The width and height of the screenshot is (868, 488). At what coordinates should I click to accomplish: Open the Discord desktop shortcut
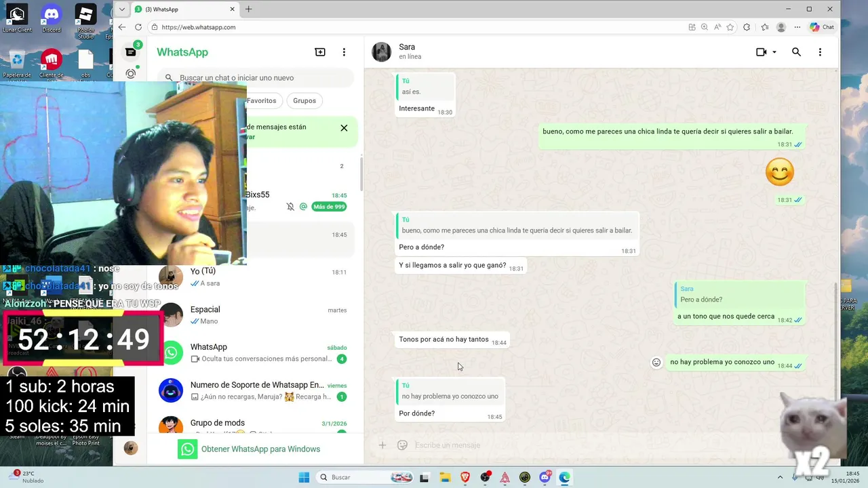[51, 18]
